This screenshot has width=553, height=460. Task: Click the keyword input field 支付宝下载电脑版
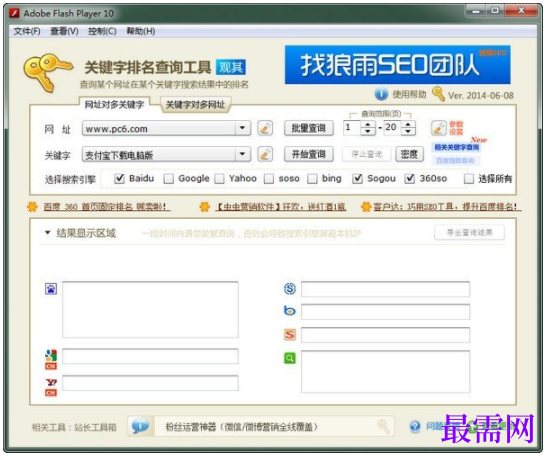159,155
